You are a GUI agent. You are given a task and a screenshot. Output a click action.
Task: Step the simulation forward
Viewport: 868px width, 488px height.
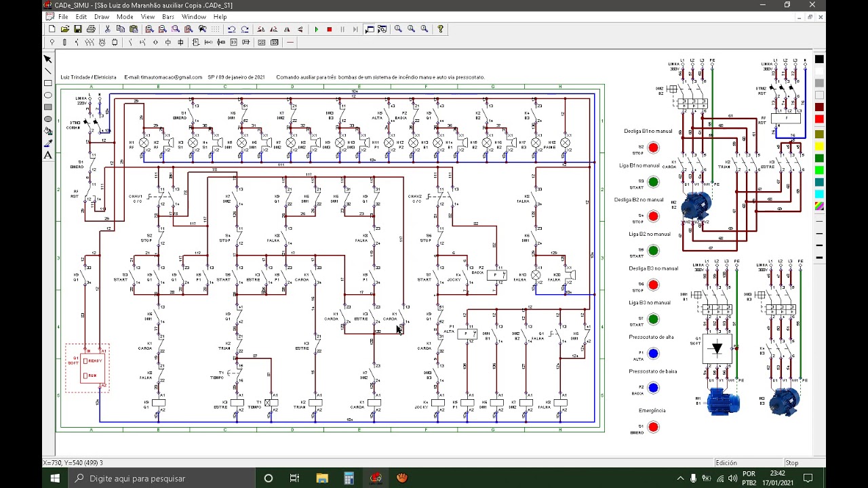(x=355, y=29)
